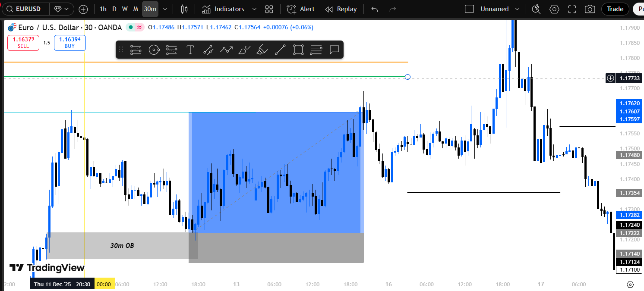Select the Highlighter tool
This screenshot has height=291, width=644.
(x=262, y=50)
